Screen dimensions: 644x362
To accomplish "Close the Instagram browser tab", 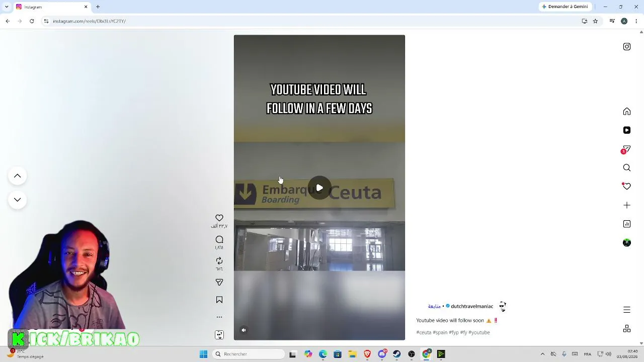I will click(x=86, y=7).
